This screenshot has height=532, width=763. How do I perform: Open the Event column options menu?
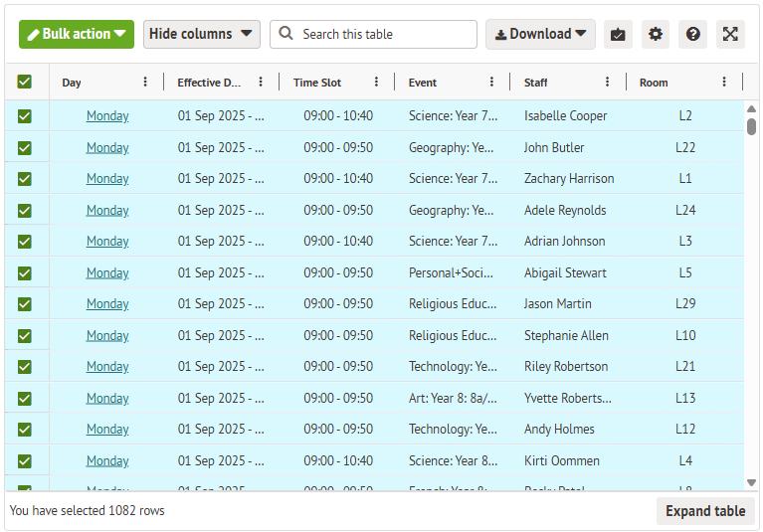coord(491,83)
